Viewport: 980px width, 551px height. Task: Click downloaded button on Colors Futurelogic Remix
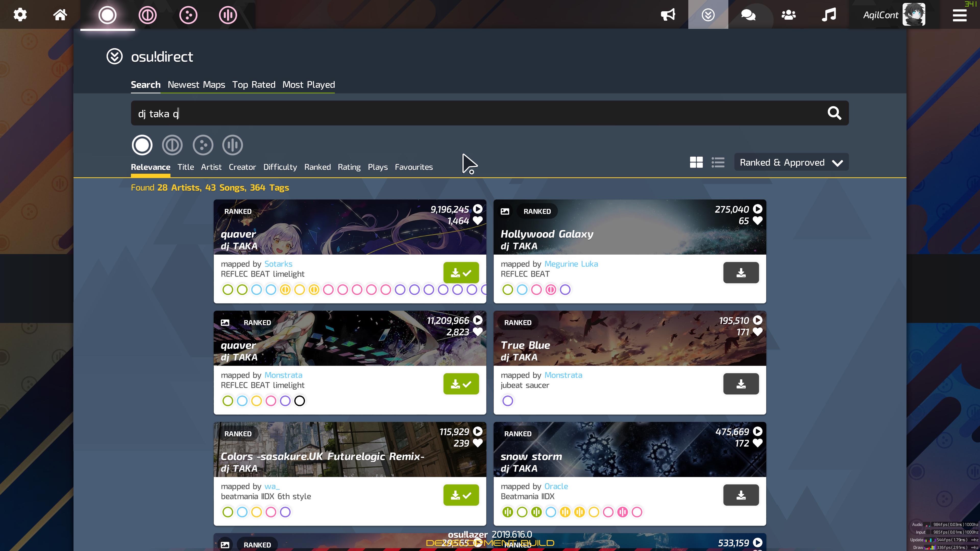[461, 495]
